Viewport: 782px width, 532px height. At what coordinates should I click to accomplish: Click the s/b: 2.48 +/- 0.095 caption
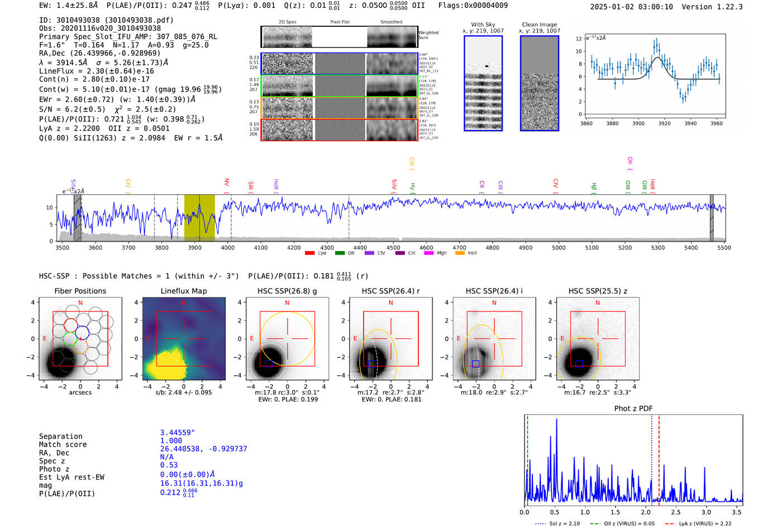click(184, 392)
